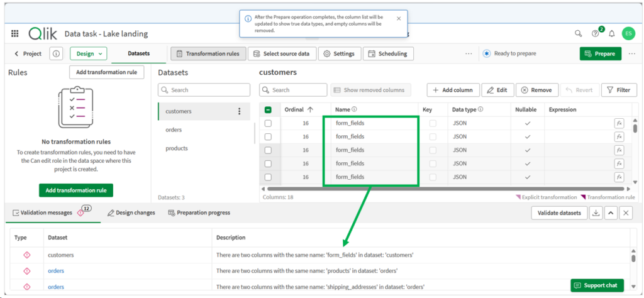Download validation messages
Image resolution: width=644 pixels, height=298 pixels.
(596, 212)
